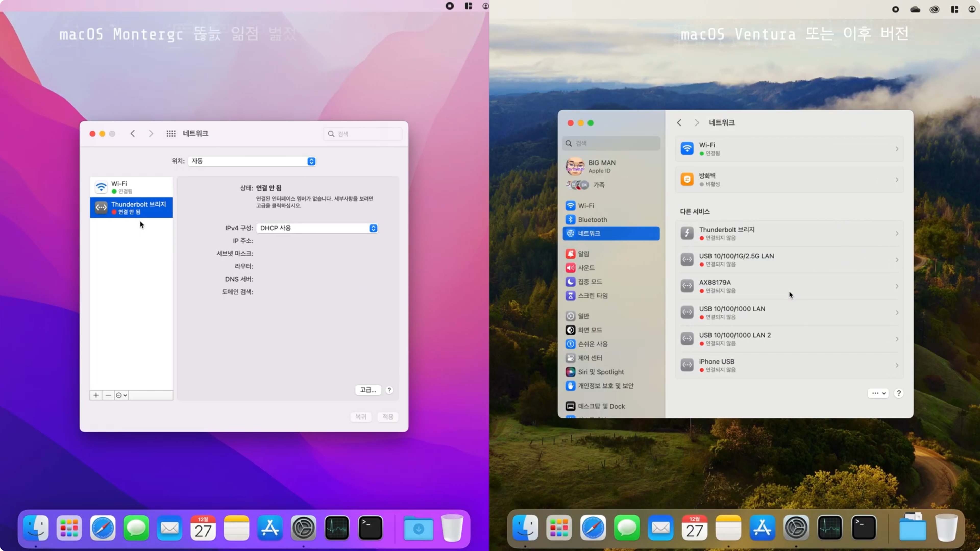Open the ellipsis more options menu
This screenshot has width=980, height=551.
click(878, 393)
